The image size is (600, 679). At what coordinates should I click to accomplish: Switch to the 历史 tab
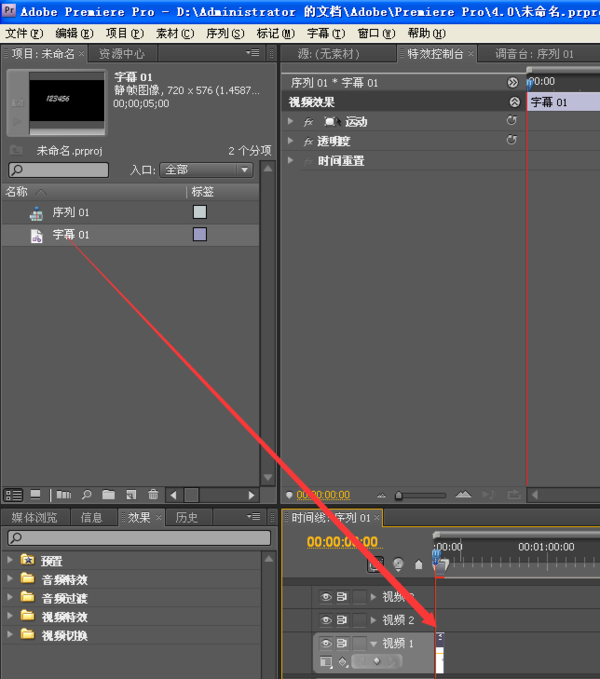pyautogui.click(x=187, y=517)
